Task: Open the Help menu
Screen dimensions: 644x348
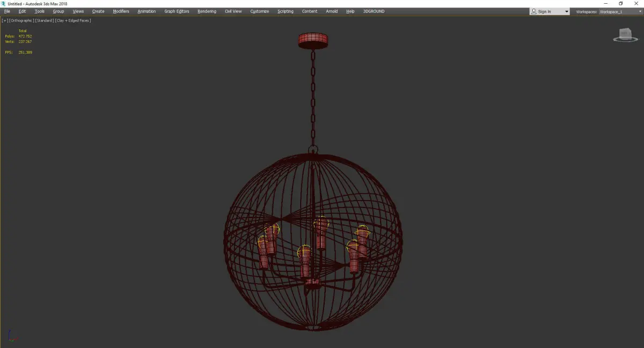Action: pyautogui.click(x=350, y=11)
